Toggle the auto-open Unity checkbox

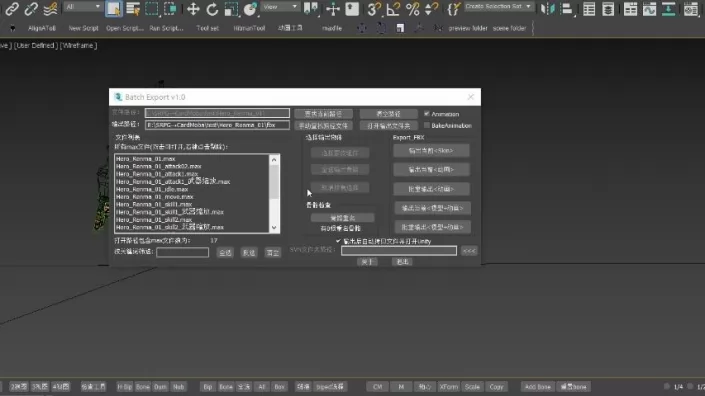[x=338, y=241]
